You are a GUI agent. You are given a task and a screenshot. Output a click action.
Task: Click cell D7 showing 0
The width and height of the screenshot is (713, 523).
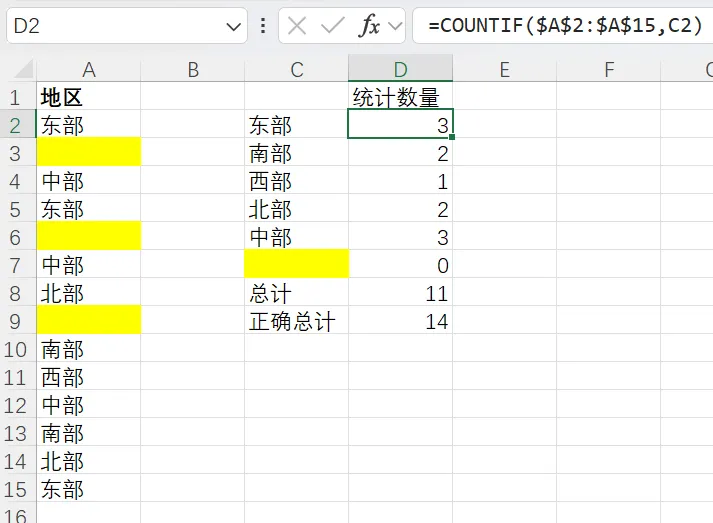pyautogui.click(x=401, y=266)
